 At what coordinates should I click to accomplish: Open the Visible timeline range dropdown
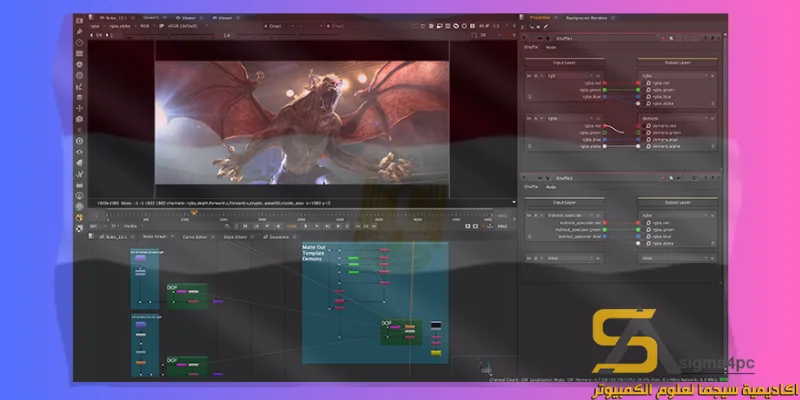click(x=134, y=226)
